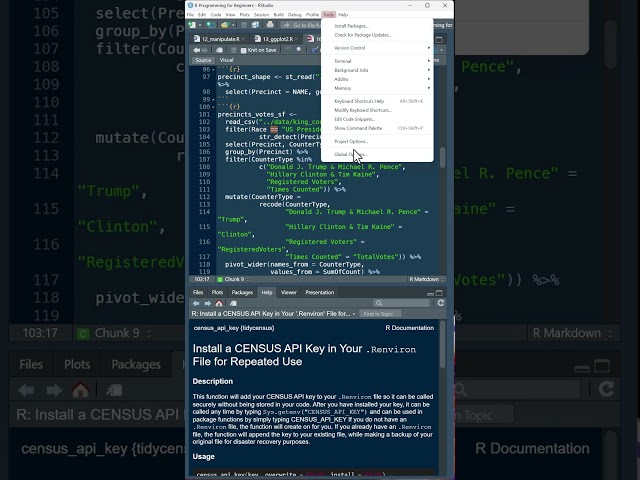
Task: Expand the Version Control submenu
Action: (x=377, y=48)
